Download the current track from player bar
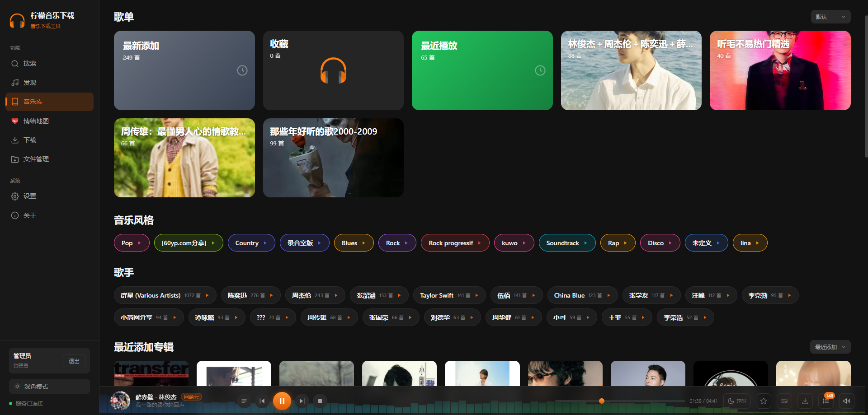The height and width of the screenshot is (415, 868). pos(805,401)
